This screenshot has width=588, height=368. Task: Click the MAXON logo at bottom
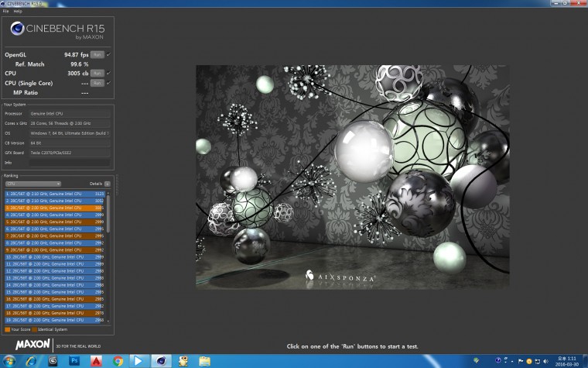pyautogui.click(x=32, y=344)
